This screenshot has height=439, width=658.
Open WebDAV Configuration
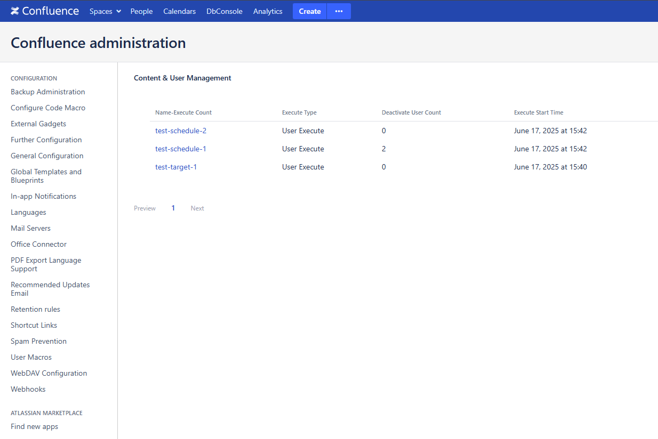pyautogui.click(x=49, y=373)
